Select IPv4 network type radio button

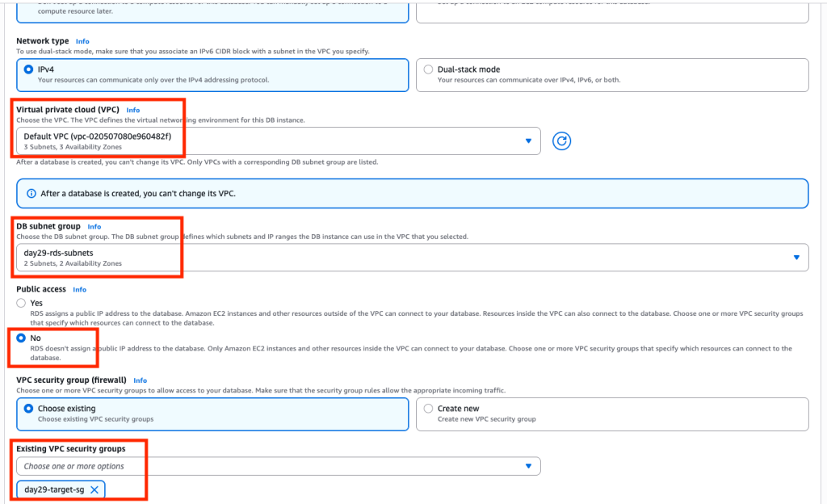click(x=28, y=69)
